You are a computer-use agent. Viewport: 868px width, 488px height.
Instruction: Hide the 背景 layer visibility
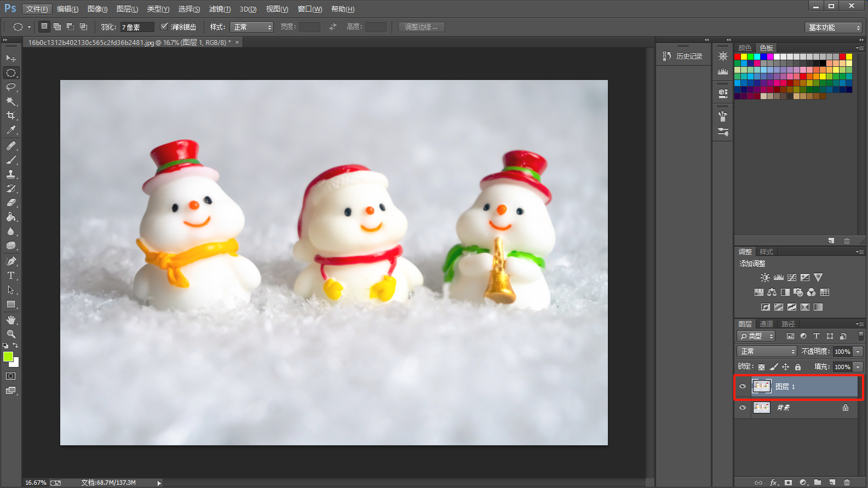click(x=743, y=407)
